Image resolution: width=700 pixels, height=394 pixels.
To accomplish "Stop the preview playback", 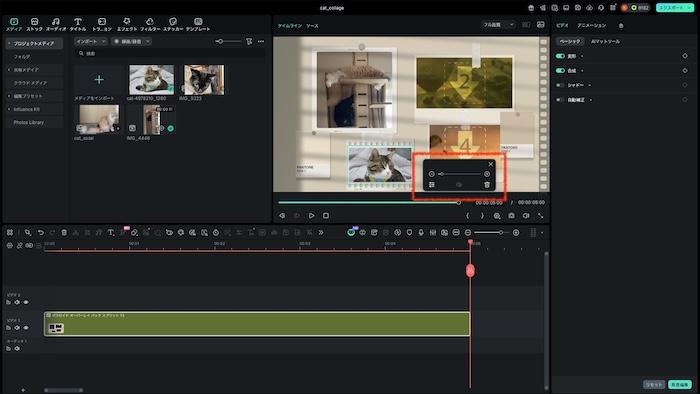I will click(x=326, y=216).
